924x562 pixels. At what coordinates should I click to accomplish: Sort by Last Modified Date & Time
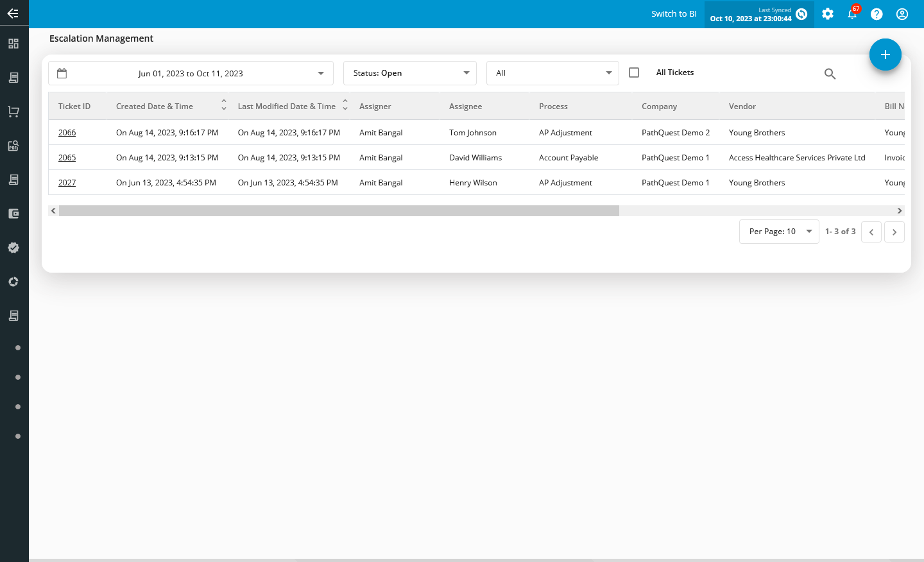click(345, 105)
